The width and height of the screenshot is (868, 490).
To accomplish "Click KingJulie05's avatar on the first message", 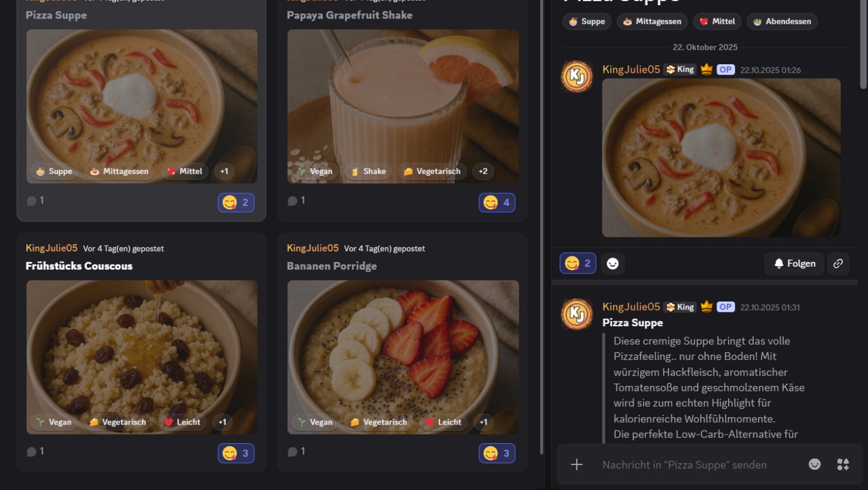I will pyautogui.click(x=577, y=76).
